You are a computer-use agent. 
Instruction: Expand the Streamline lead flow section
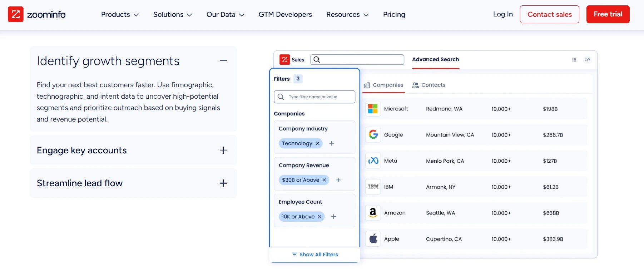pos(223,183)
